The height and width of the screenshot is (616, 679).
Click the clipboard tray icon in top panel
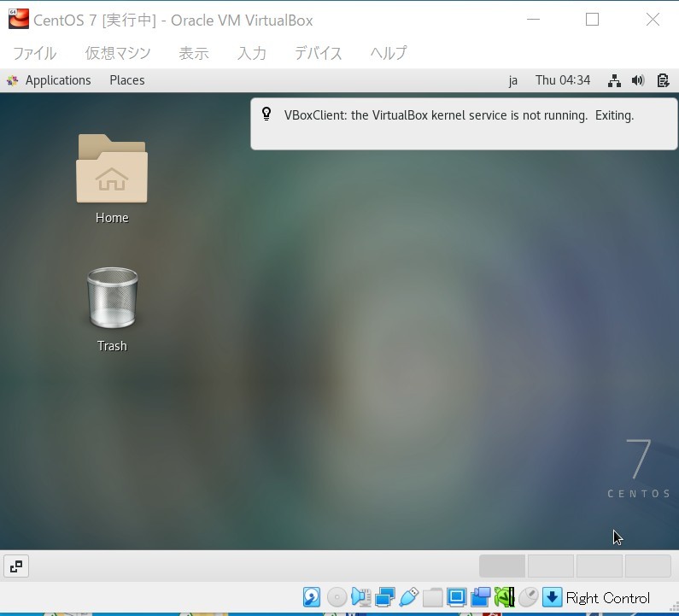pos(663,80)
